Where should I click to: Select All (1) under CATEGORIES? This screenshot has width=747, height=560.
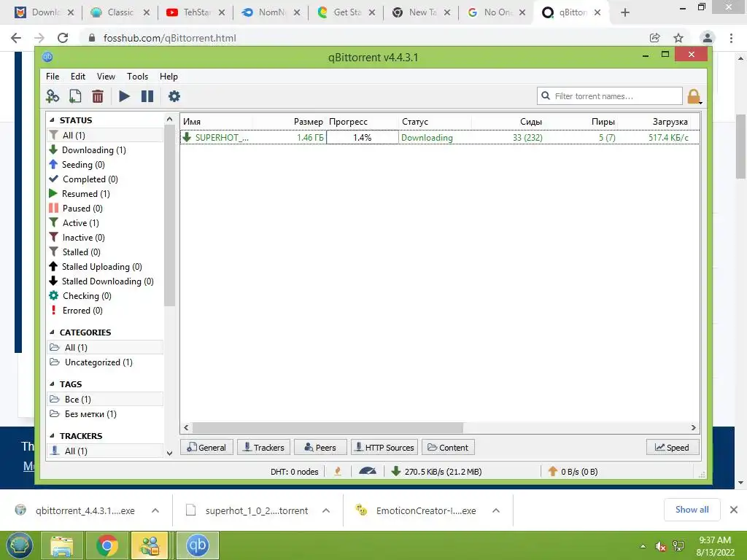(105, 348)
